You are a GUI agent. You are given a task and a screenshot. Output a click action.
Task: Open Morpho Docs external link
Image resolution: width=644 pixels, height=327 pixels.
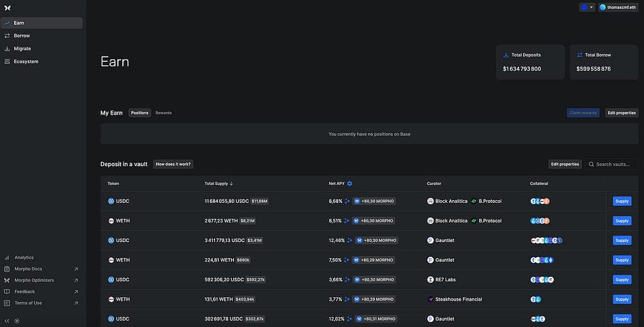coord(41,268)
